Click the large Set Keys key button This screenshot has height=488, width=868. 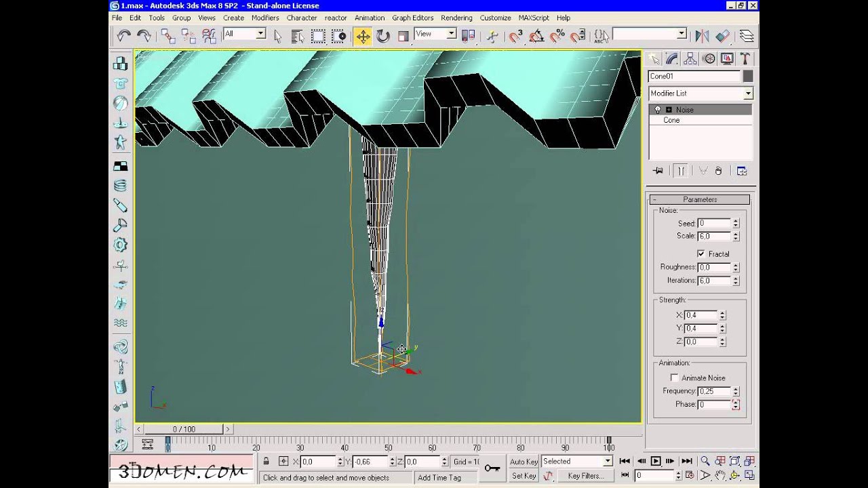[492, 468]
